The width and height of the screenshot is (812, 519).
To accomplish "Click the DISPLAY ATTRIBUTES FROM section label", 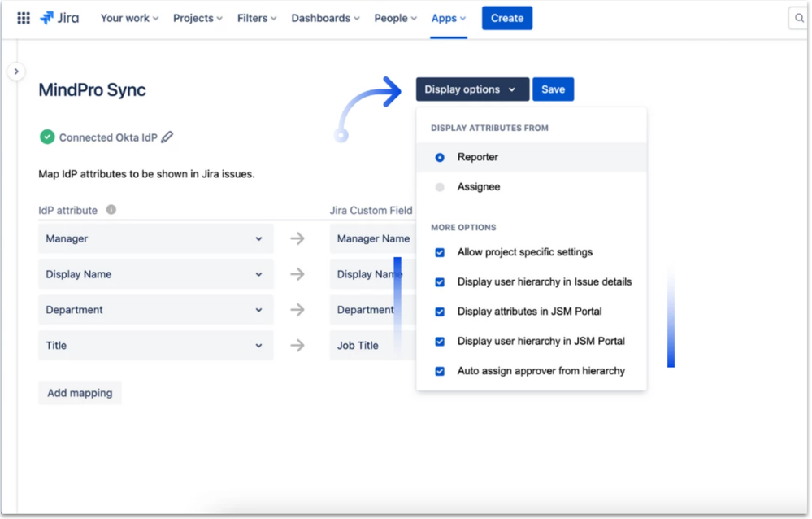I will 489,128.
